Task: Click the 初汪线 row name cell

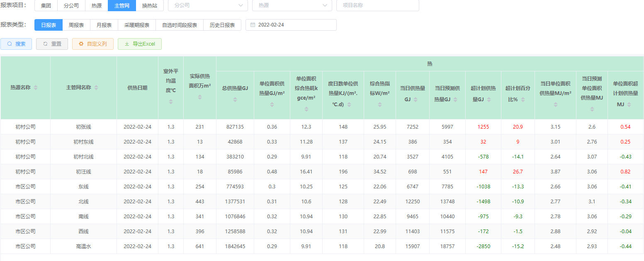Action: pyautogui.click(x=83, y=172)
